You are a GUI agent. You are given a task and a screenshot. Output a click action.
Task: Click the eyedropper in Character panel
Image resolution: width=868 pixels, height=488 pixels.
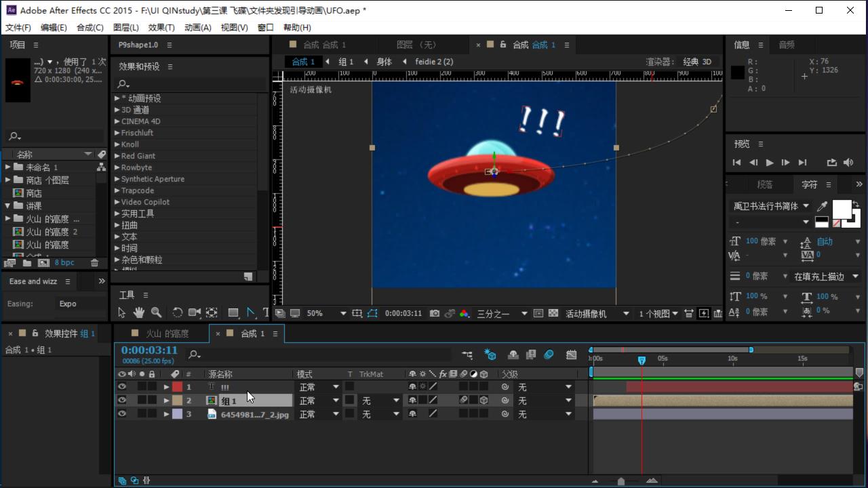[823, 206]
